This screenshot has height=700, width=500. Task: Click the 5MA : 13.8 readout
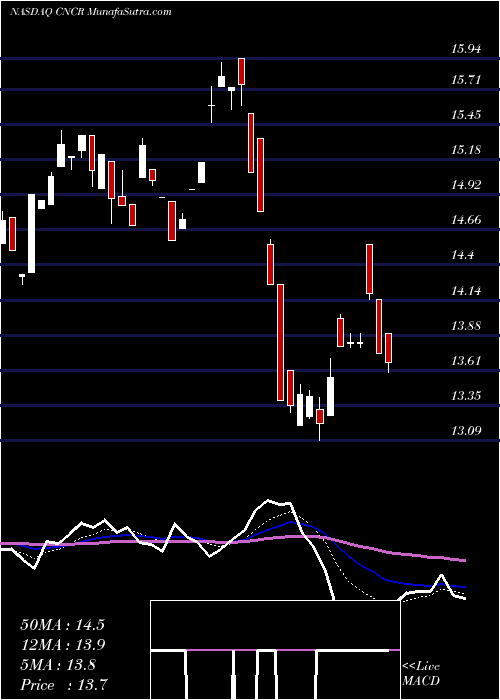pos(58,665)
